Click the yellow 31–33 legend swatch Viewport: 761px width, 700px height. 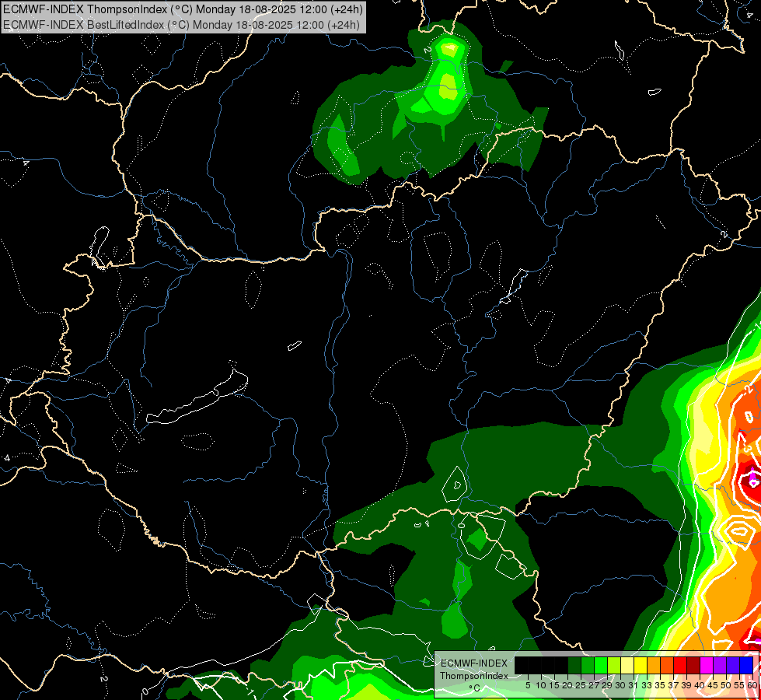(x=641, y=665)
